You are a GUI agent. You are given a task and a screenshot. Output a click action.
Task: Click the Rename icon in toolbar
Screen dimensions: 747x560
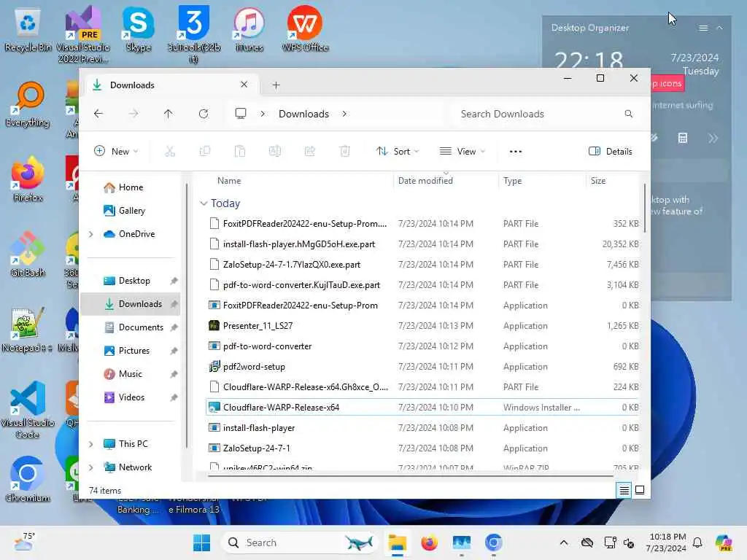point(275,152)
